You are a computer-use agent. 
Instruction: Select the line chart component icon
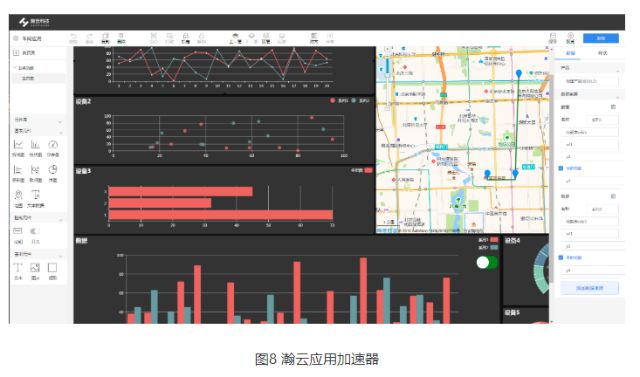coord(18,144)
